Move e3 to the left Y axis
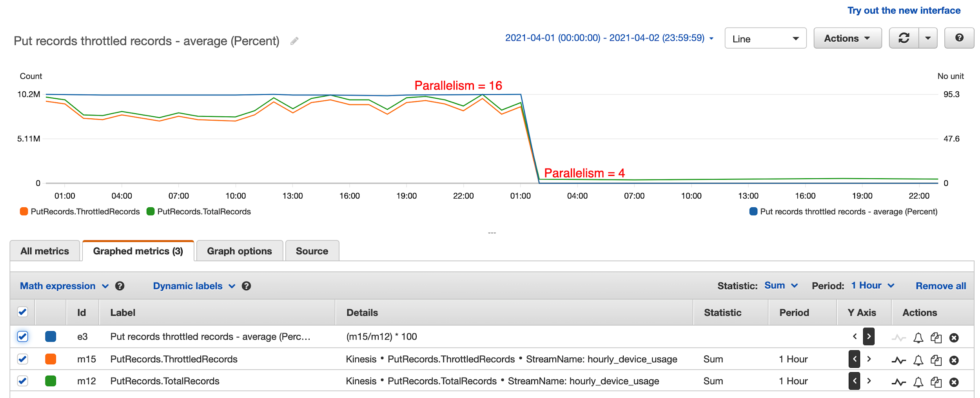This screenshot has height=398, width=980. pyautogui.click(x=855, y=336)
